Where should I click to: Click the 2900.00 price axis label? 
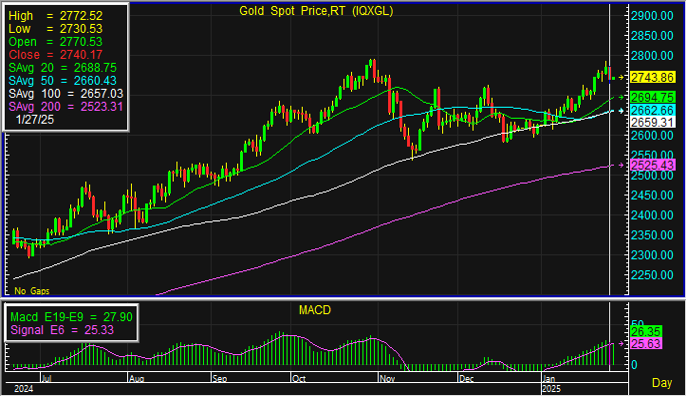coord(652,16)
